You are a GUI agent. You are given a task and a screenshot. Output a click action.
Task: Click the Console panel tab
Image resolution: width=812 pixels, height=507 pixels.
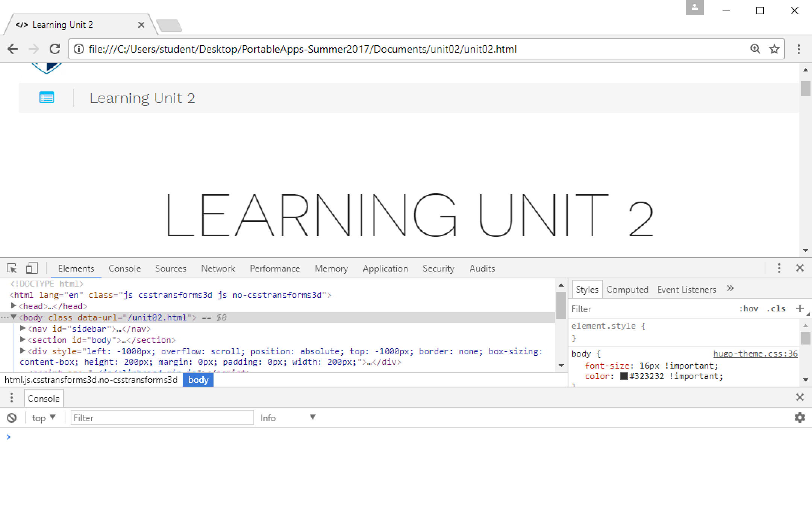coord(124,268)
